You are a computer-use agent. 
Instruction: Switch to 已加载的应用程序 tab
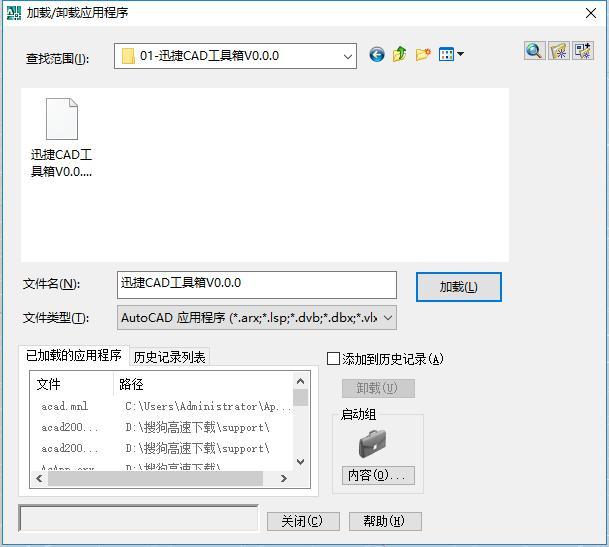click(x=74, y=355)
